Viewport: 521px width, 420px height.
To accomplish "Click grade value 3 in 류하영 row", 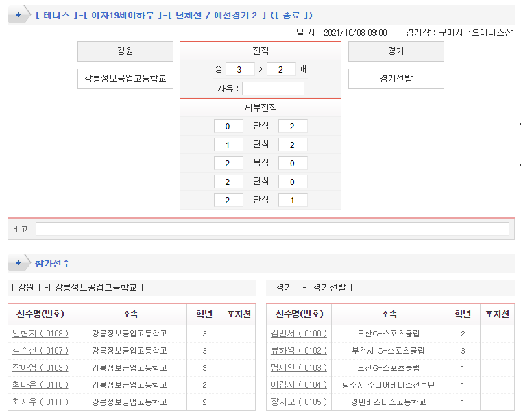I will (463, 351).
